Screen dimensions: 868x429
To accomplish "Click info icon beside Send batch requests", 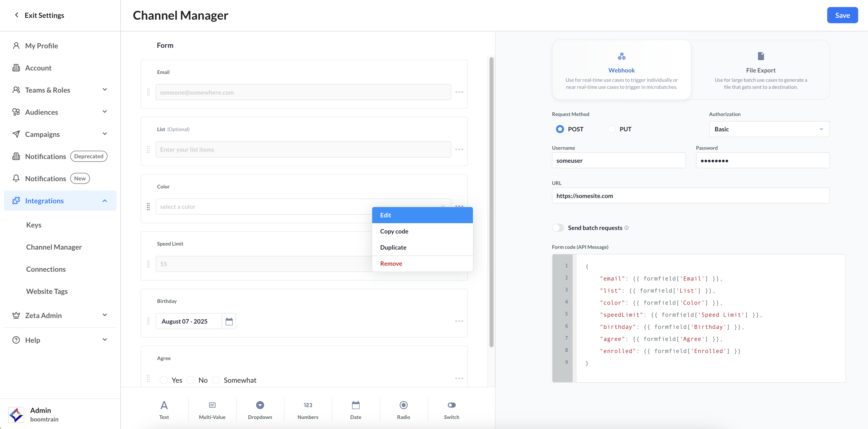I will (x=627, y=228).
